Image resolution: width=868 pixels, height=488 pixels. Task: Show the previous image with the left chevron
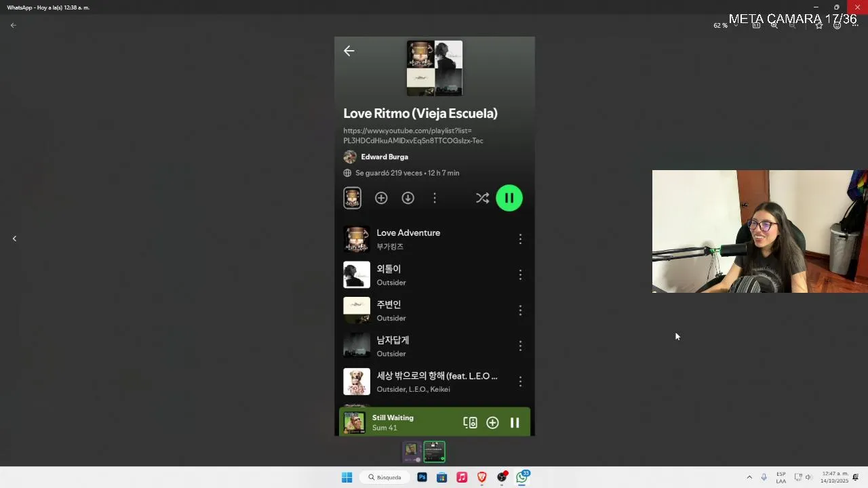pos(14,239)
